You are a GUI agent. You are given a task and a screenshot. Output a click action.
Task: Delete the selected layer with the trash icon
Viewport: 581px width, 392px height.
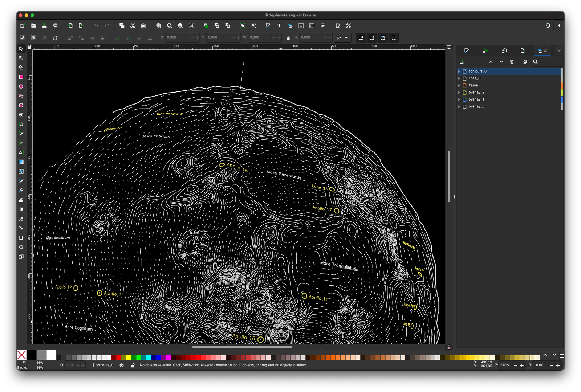(512, 62)
